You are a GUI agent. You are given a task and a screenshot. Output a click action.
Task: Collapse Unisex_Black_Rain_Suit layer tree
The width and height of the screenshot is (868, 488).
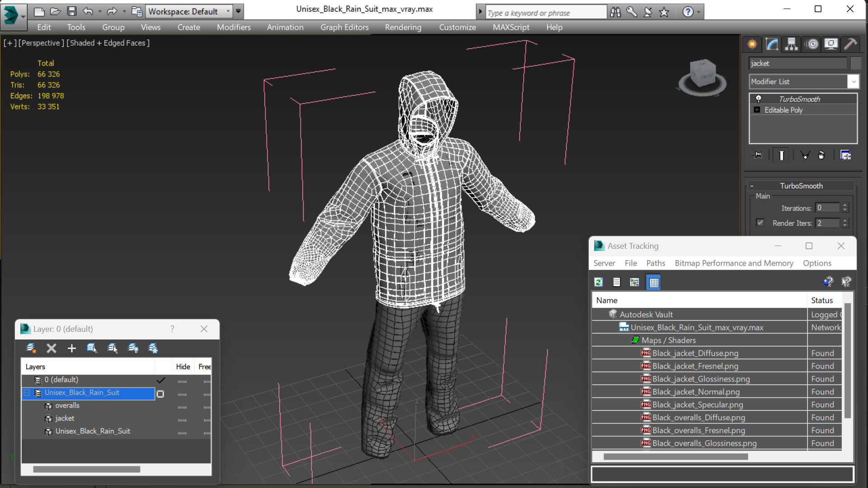(27, 393)
